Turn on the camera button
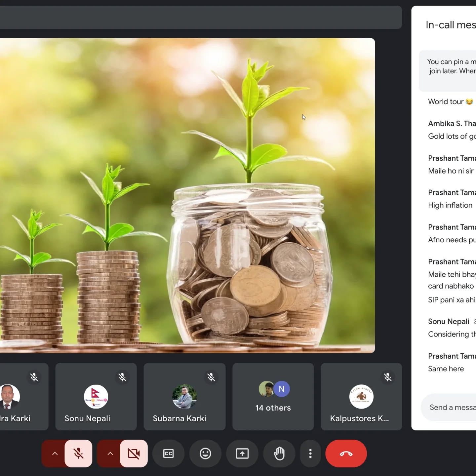Screen dimensions: 476x476 (134, 454)
